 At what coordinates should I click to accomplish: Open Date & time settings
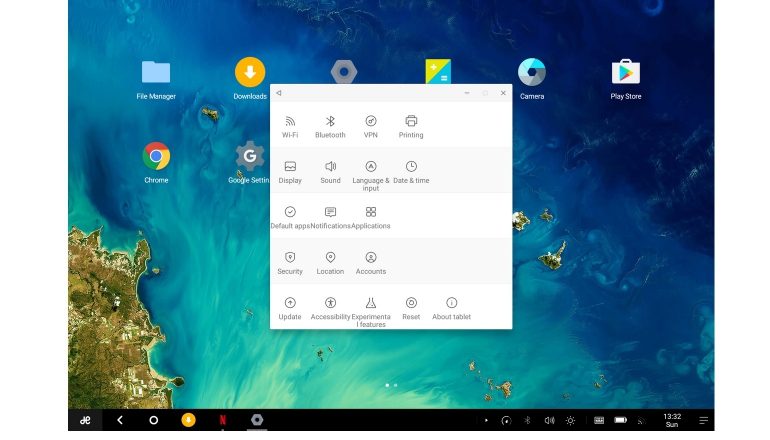click(411, 171)
